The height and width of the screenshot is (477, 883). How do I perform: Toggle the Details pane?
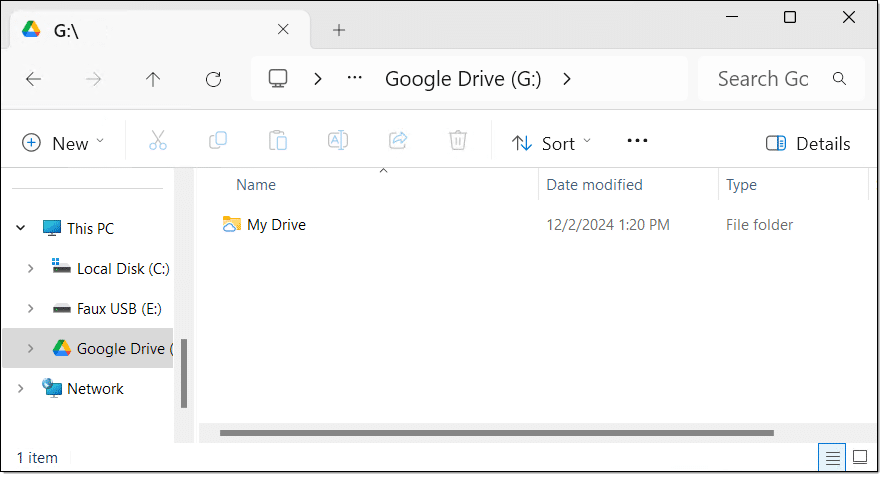tap(807, 143)
